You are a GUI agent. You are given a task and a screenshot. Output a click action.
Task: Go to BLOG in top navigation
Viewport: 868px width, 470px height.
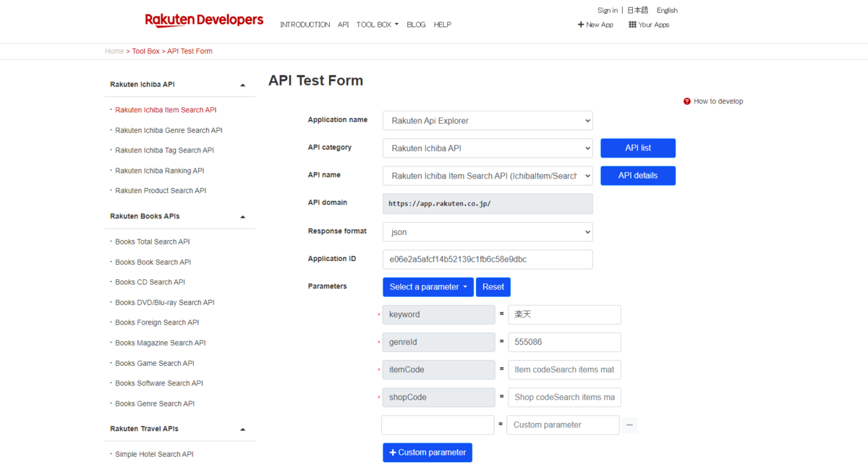pyautogui.click(x=416, y=25)
